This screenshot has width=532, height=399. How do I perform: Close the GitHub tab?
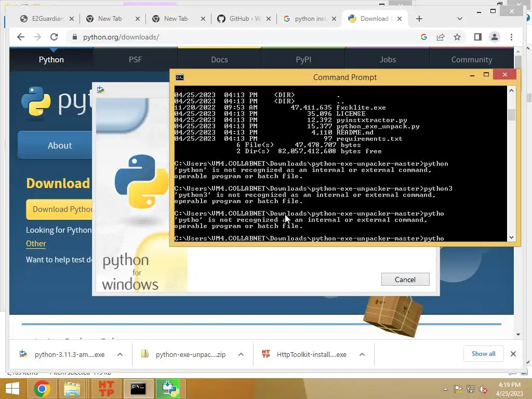pos(269,19)
